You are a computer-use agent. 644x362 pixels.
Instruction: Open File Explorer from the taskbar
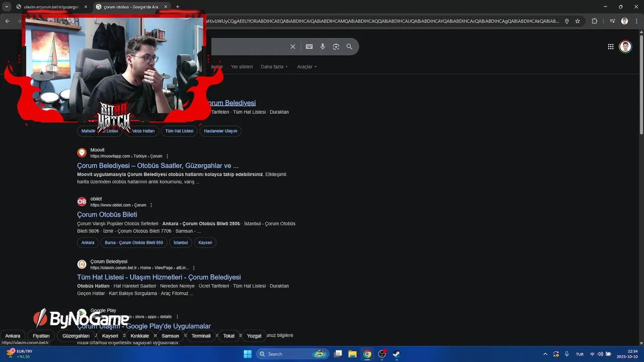point(353,354)
